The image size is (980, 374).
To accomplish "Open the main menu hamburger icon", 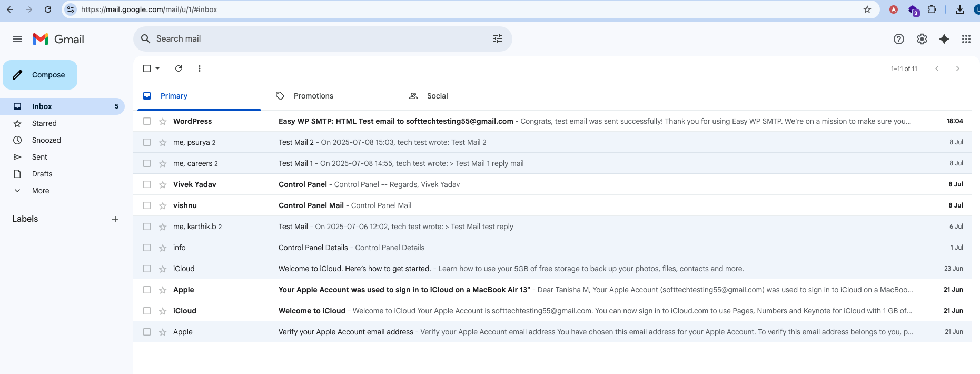I will point(17,39).
